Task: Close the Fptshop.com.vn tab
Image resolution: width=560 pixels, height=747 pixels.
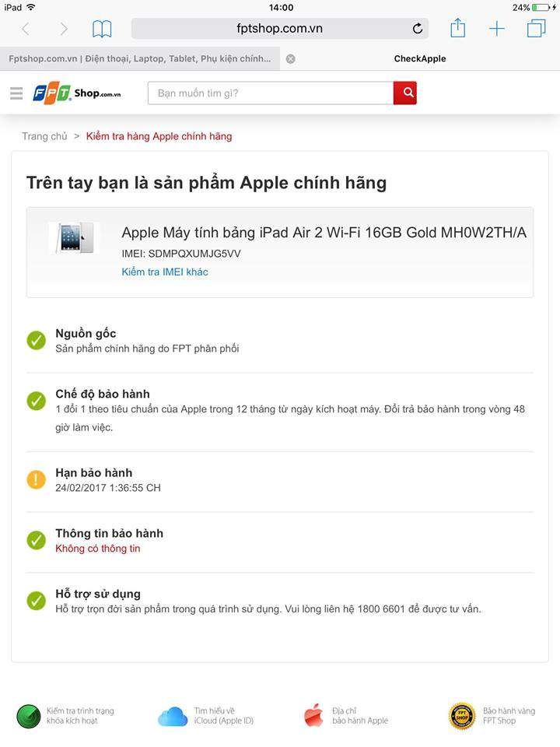Action: (290, 59)
